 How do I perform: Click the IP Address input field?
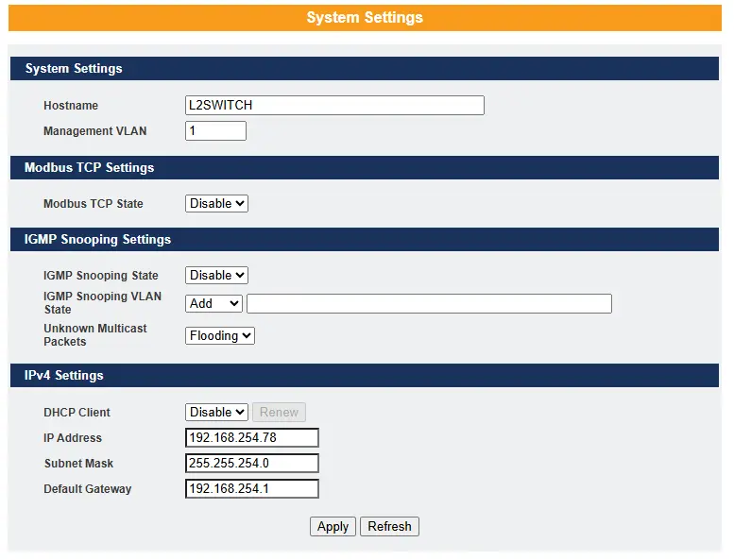252,437
